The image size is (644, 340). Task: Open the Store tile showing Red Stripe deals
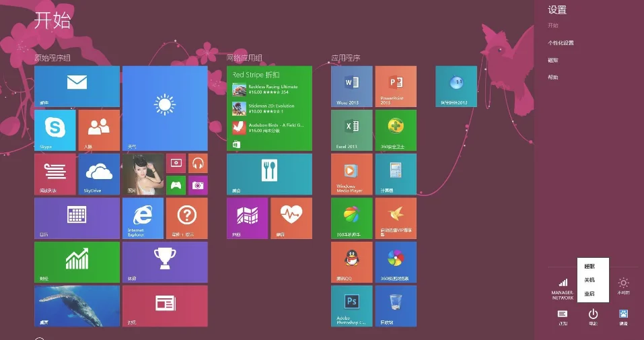pos(269,108)
